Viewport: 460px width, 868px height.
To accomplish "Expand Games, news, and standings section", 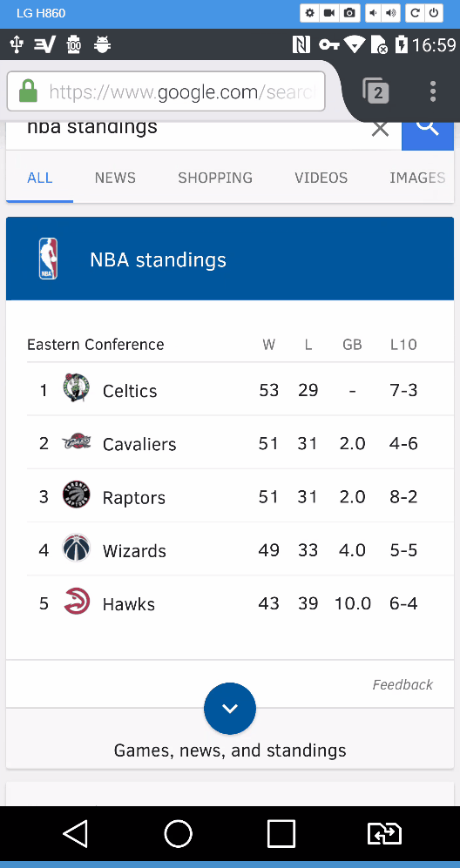I will pos(230,750).
